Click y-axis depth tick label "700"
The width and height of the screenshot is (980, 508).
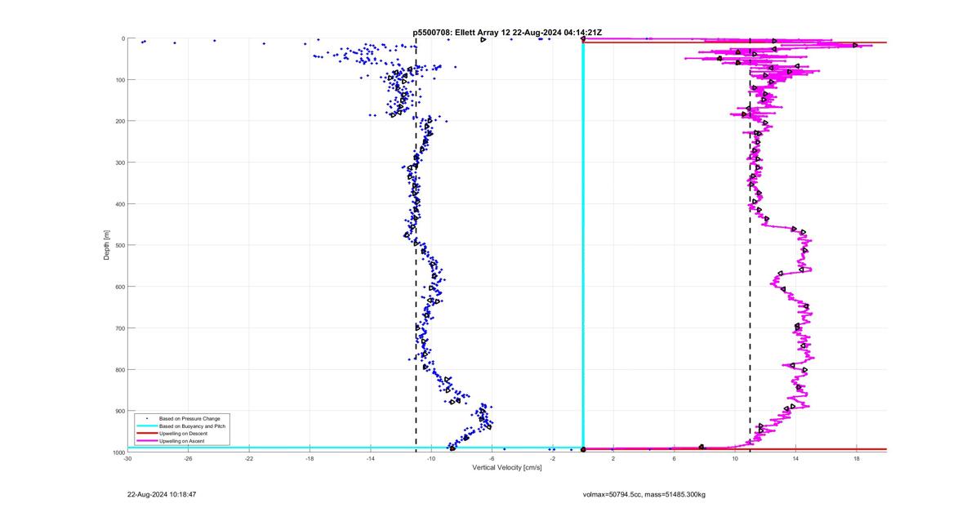click(x=118, y=328)
